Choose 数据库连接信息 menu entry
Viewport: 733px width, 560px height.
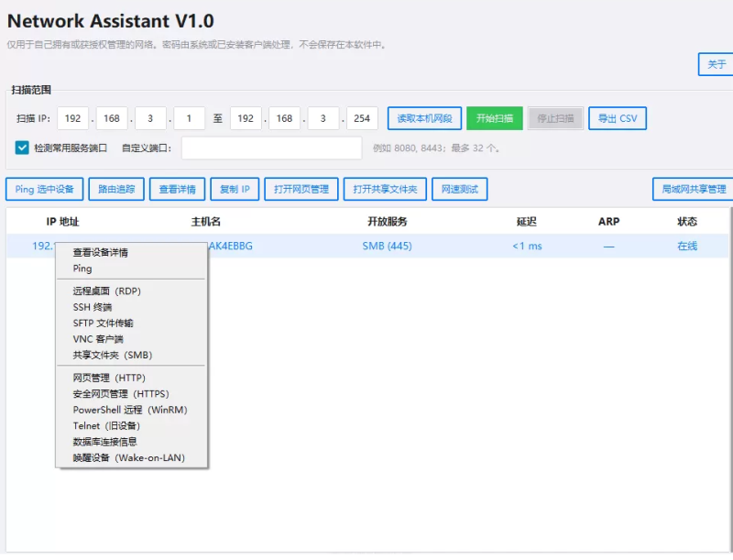131,441
